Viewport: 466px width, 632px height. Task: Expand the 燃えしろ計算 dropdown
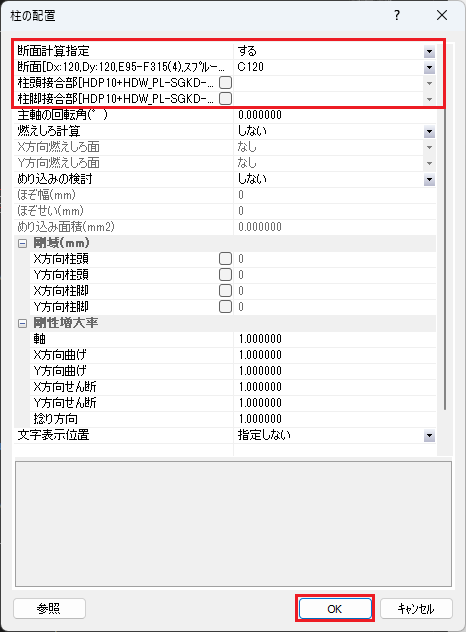[429, 131]
